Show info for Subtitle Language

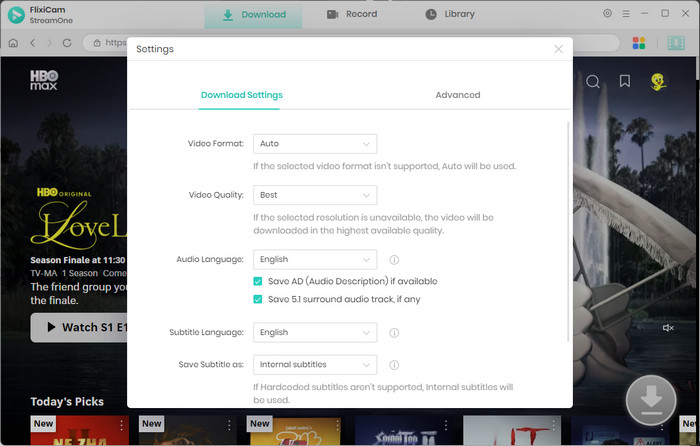point(394,333)
